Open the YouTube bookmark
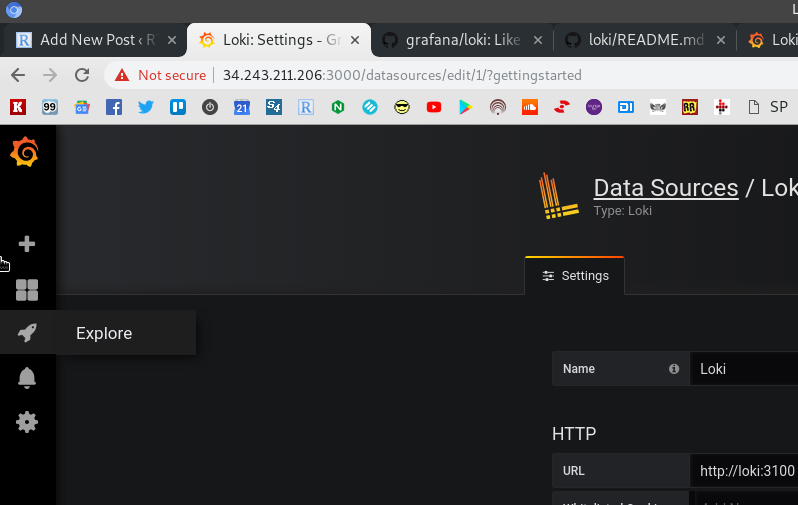 (x=434, y=107)
